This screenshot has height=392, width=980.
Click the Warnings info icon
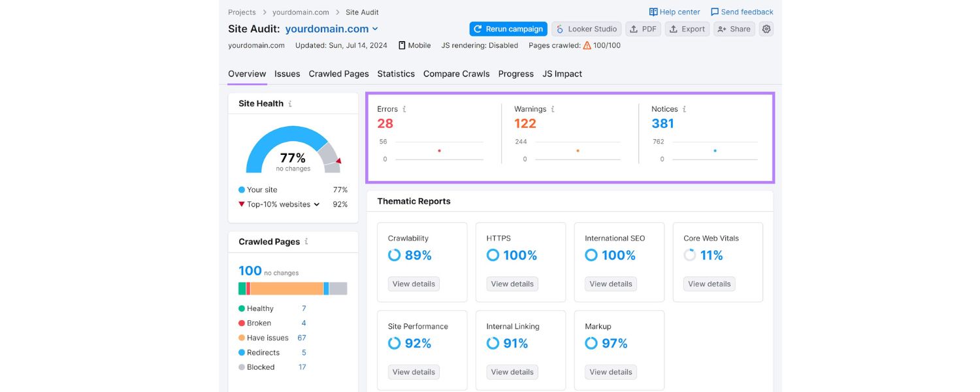pos(553,109)
